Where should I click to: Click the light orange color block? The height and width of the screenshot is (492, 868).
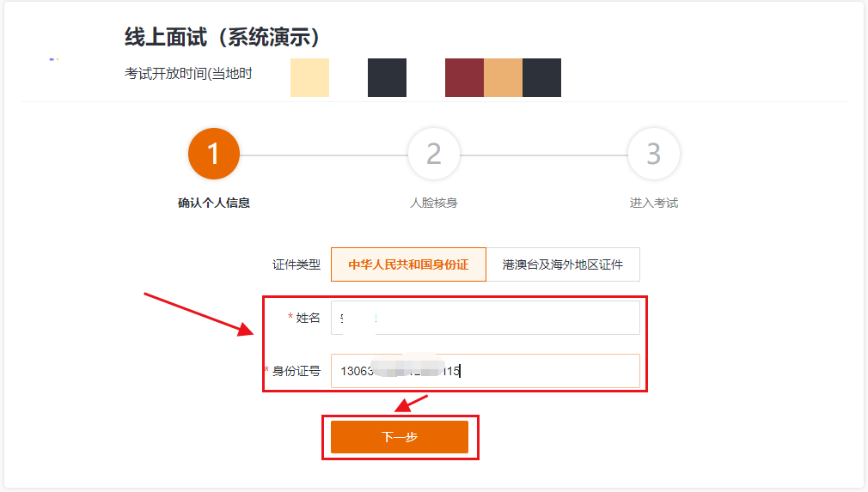(504, 77)
